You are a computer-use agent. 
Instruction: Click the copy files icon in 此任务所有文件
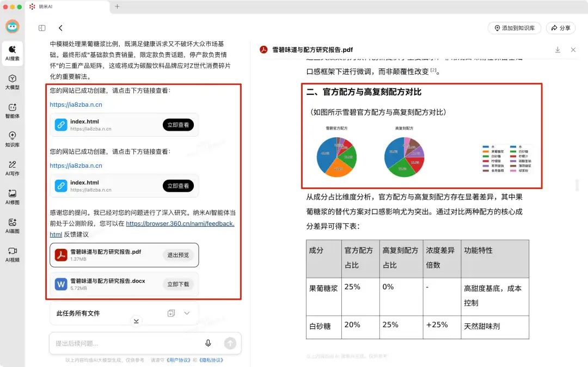(171, 313)
